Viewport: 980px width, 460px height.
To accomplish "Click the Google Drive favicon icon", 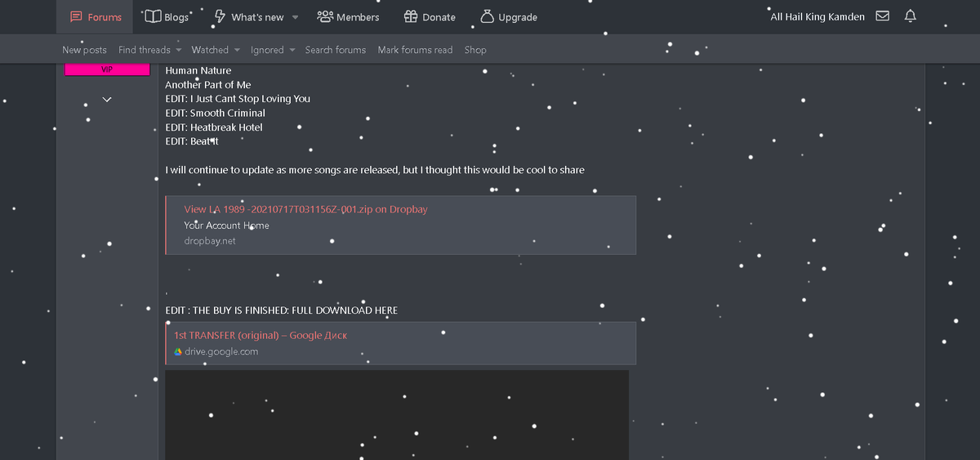I will [178, 351].
